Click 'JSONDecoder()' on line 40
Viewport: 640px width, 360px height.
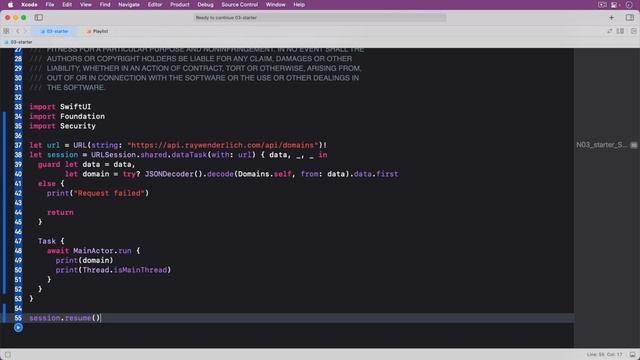pos(173,174)
